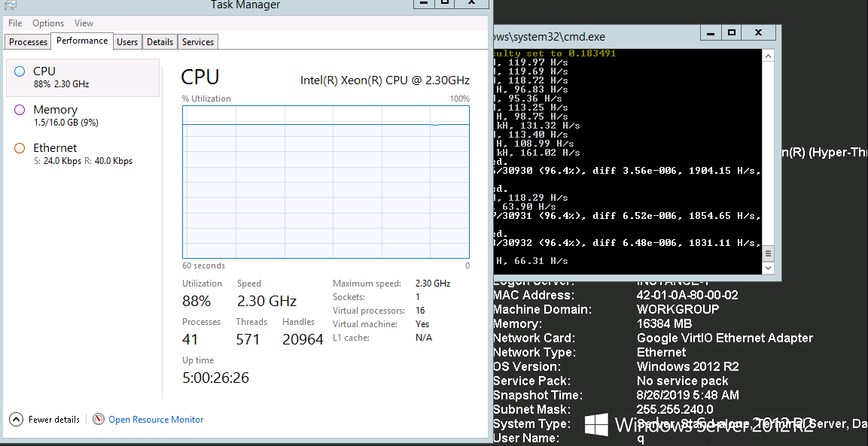Select the Memory resource in the sidebar
Screen dimensions: 868x446
tap(83, 116)
